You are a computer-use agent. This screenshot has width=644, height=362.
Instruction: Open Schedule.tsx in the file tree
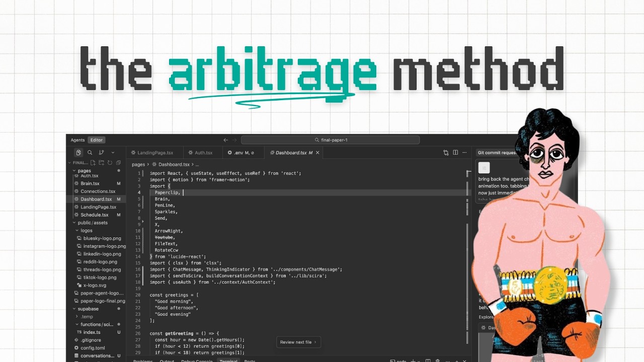point(96,215)
